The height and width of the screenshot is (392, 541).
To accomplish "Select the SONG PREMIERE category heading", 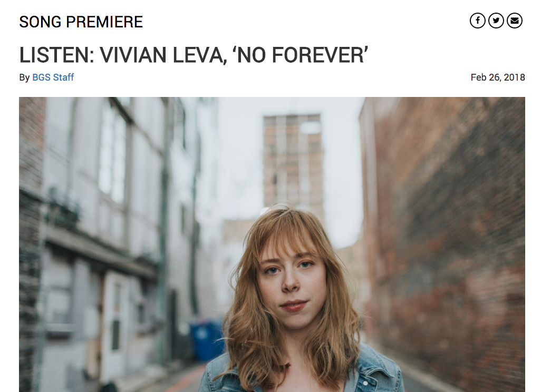I will click(x=81, y=22).
